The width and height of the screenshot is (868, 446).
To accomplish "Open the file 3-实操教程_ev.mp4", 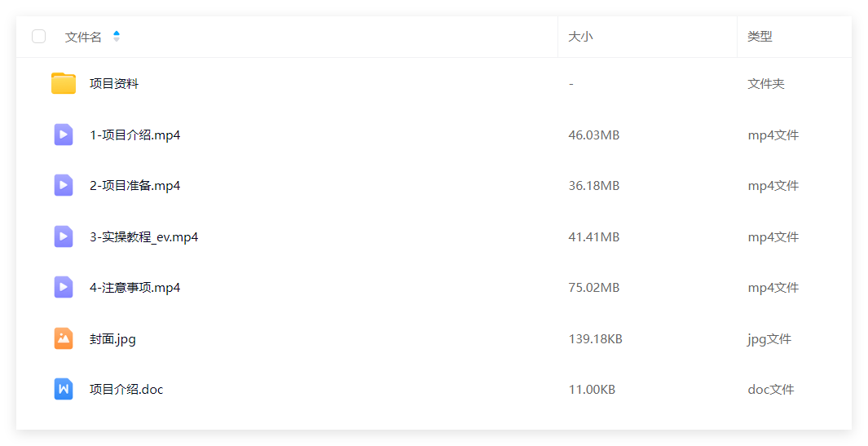I will 144,237.
